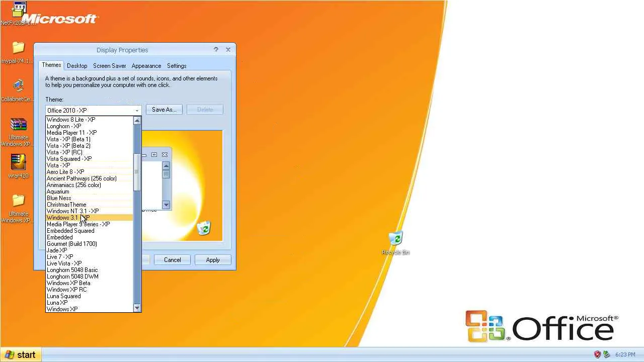644x362 pixels.
Task: Select the Windows NT 3.1 - XP theme
Action: 90,211
